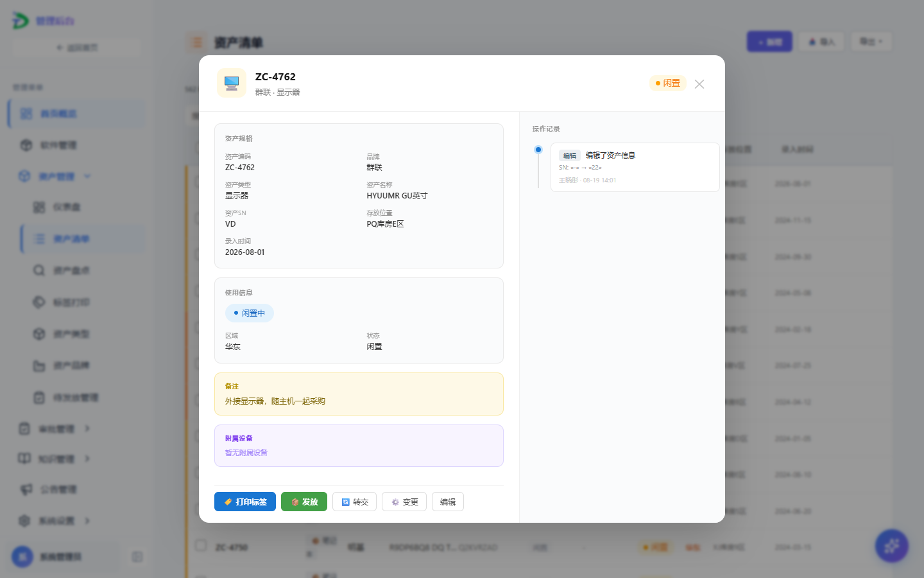Tick the checkbox of background row ZC-4750
The height and width of the screenshot is (578, 924).
(201, 545)
